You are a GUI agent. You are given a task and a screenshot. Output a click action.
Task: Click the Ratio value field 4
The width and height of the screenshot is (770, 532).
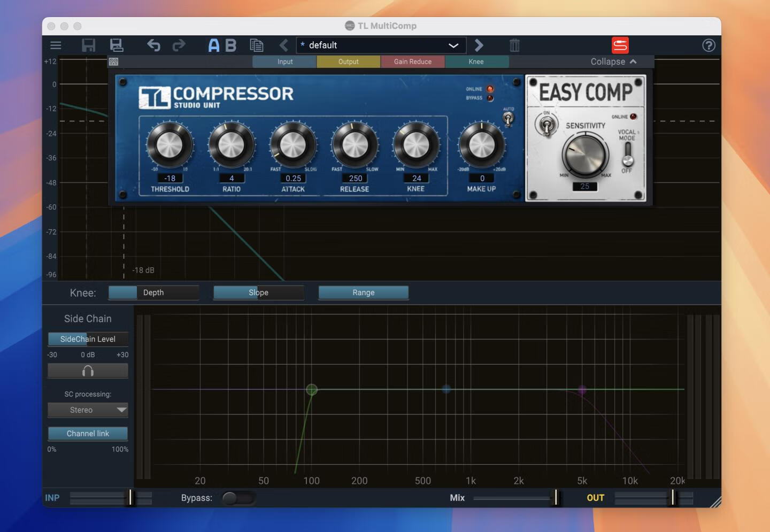click(x=232, y=179)
